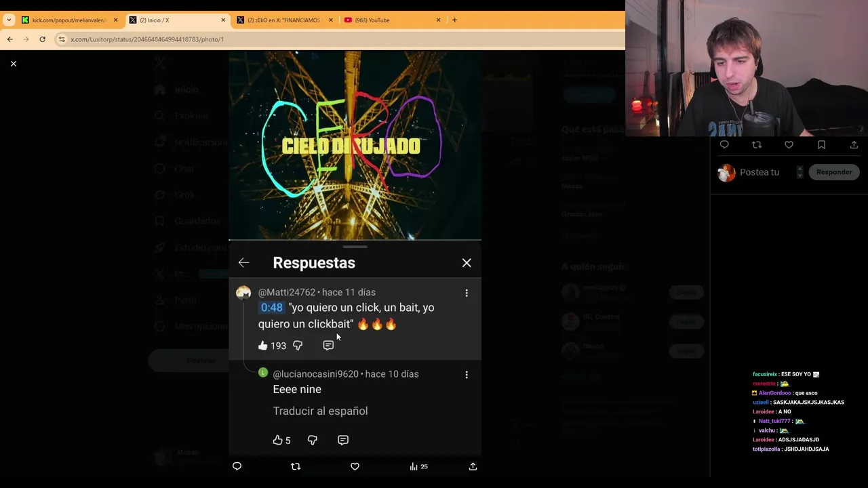Viewport: 868px width, 488px height.
Task: Open a new browser tab
Action: tap(454, 20)
